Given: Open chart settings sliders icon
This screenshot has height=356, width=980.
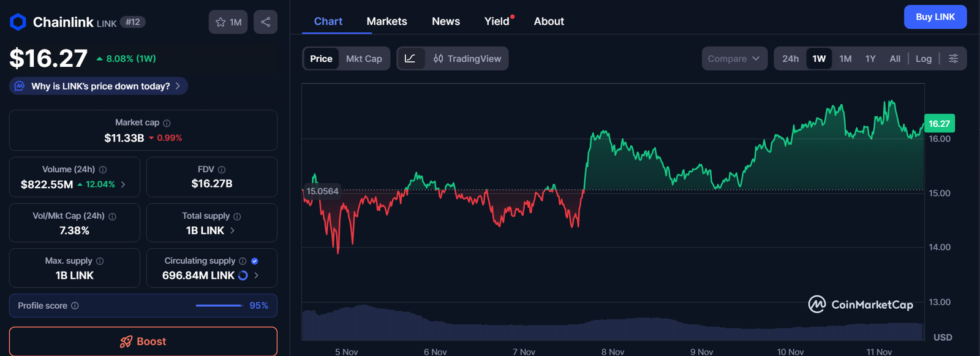Looking at the screenshot, I should click(x=953, y=58).
